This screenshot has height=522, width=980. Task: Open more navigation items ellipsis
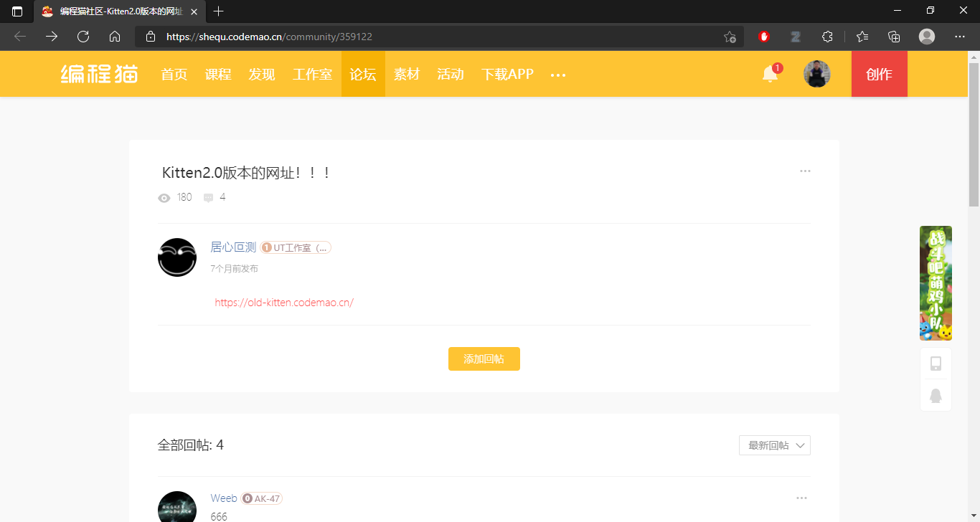(x=558, y=75)
